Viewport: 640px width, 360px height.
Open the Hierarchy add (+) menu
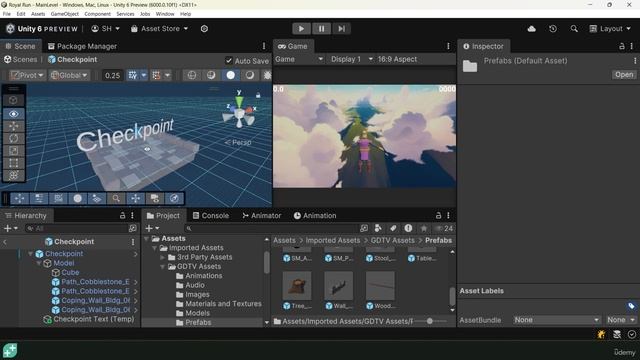[10, 228]
